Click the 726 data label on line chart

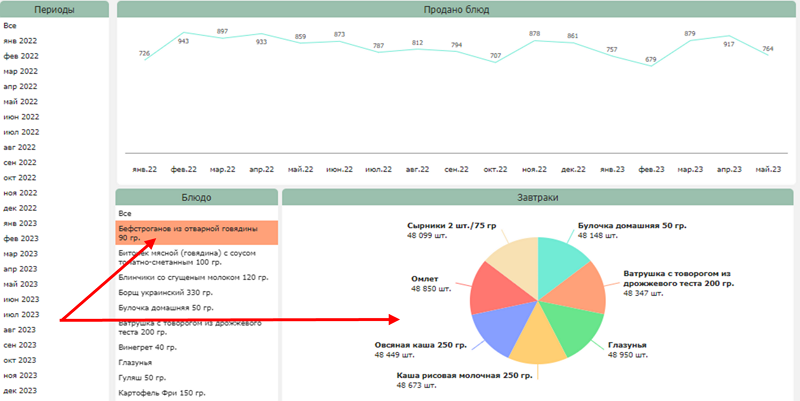click(144, 54)
